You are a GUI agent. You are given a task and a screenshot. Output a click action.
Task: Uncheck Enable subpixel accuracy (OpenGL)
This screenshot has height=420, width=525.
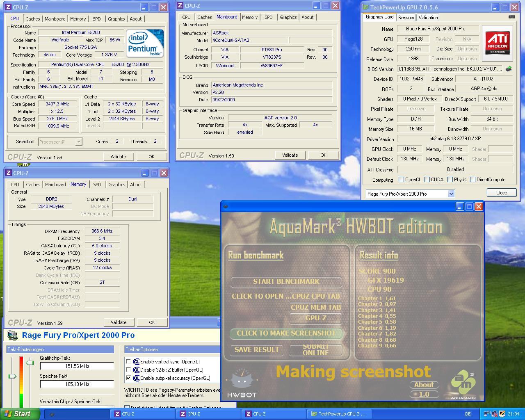[128, 378]
